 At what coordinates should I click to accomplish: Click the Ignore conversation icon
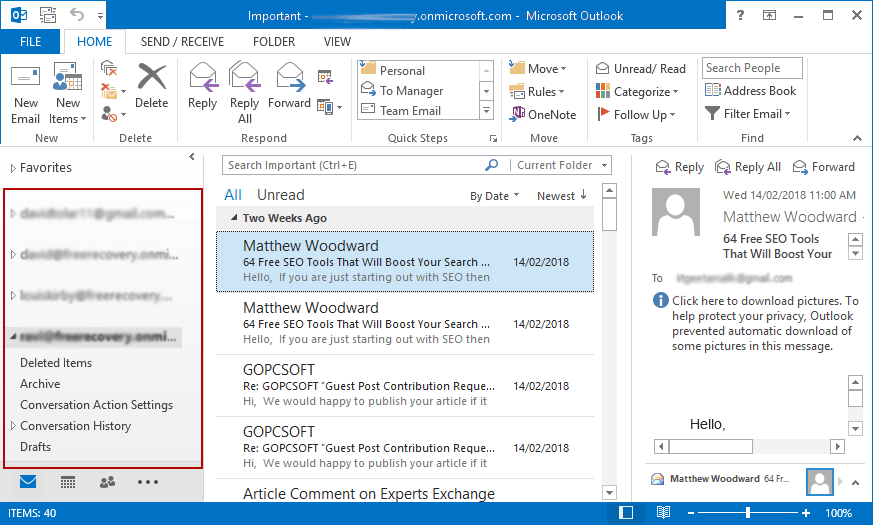point(109,68)
